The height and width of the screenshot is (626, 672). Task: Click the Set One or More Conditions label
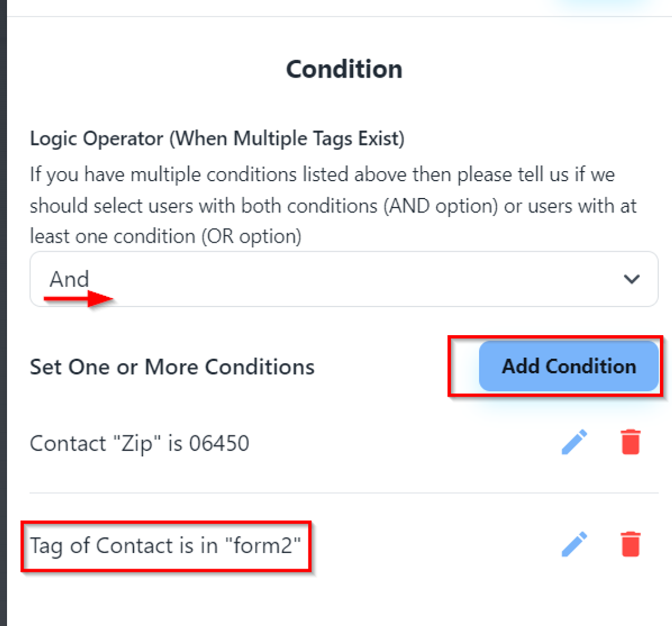click(172, 367)
